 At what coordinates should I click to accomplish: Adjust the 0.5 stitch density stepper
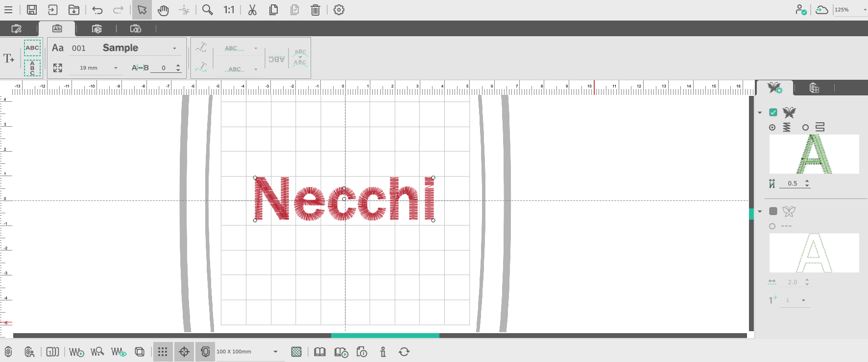tap(807, 183)
